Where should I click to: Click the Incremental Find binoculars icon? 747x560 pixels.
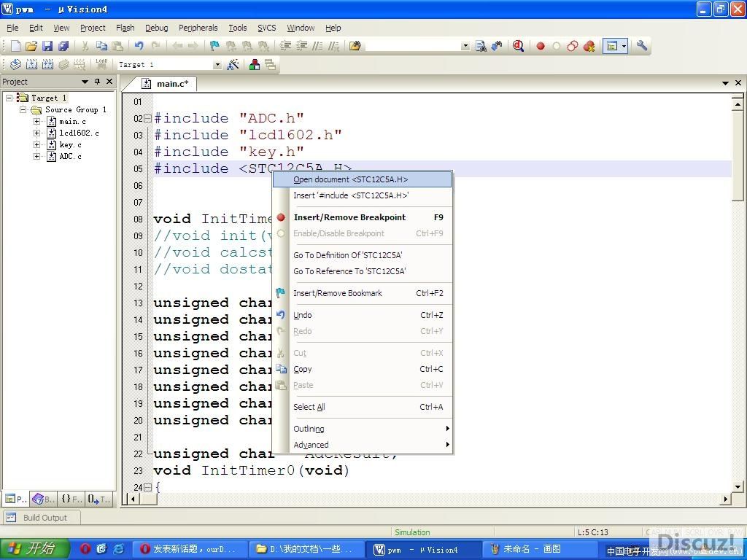pyautogui.click(x=497, y=46)
